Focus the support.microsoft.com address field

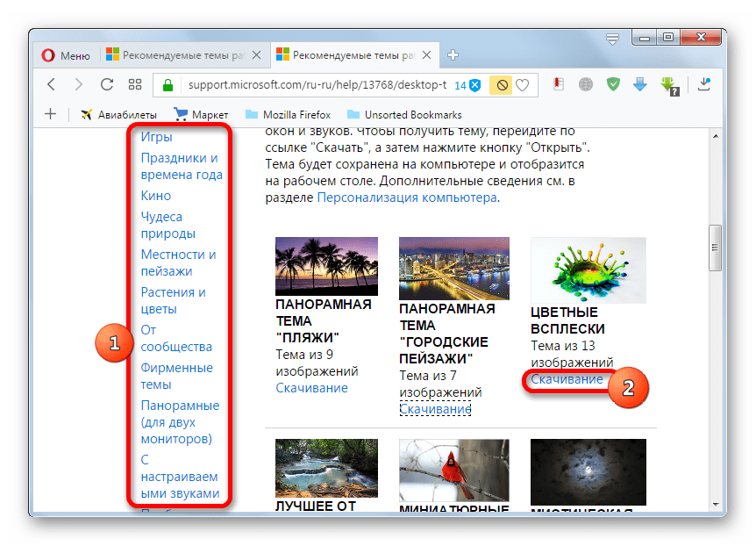[x=317, y=85]
